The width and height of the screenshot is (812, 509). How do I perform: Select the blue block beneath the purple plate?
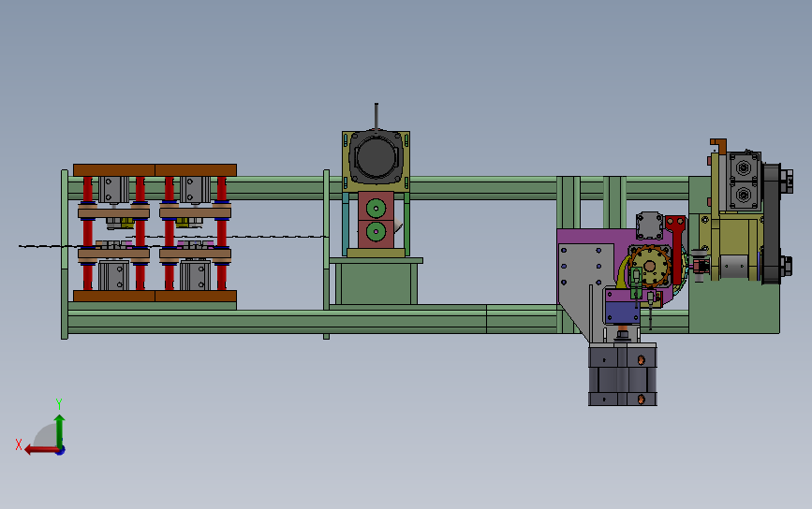(623, 312)
